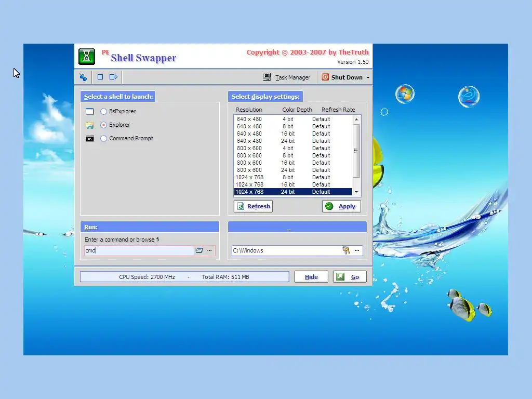The width and height of the screenshot is (532, 399).
Task: Select 640 x 480 24 bit display mode
Action: [x=293, y=141]
